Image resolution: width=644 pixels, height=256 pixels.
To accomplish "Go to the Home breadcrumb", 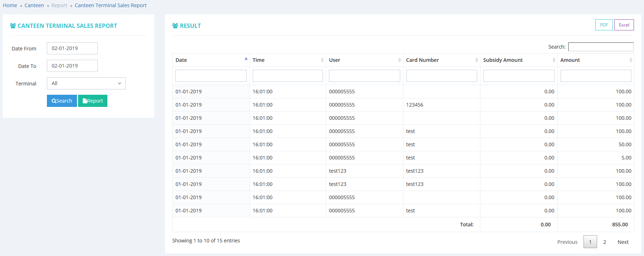I will 10,5.
